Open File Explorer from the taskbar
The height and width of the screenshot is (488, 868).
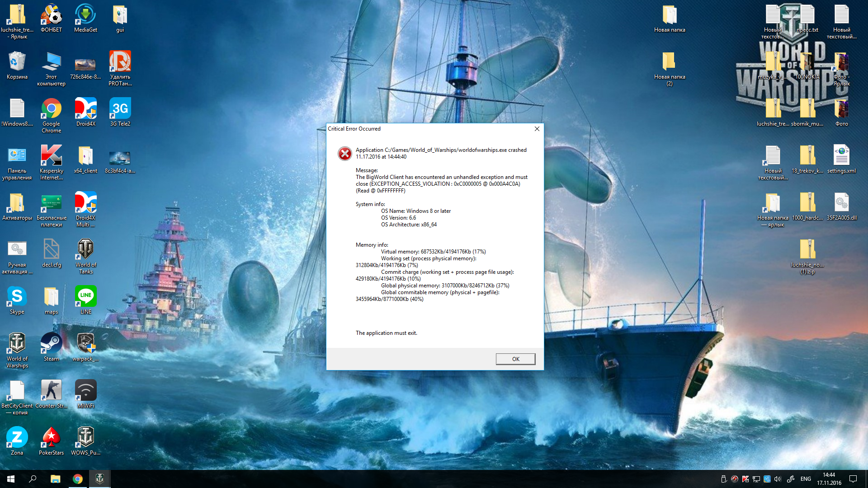(x=55, y=479)
